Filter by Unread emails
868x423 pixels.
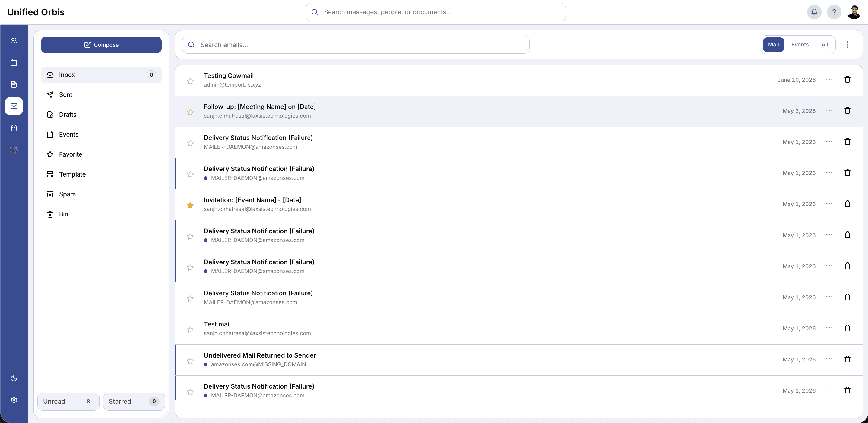68,402
